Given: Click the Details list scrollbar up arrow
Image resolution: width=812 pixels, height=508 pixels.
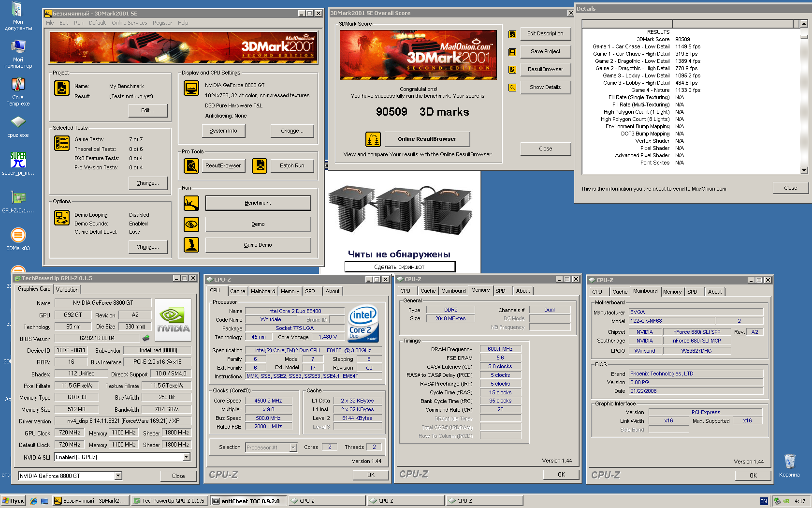Looking at the screenshot, I should pyautogui.click(x=804, y=24).
